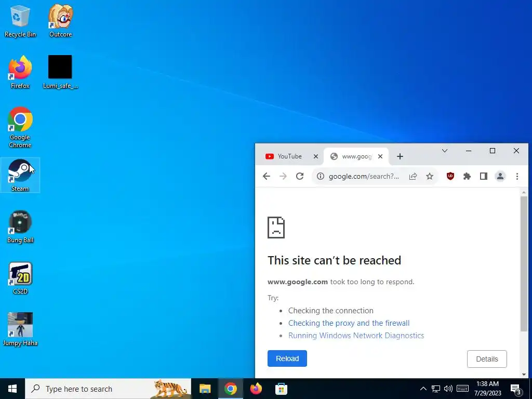Open Running Windows Network Diagnostics link

tap(356, 336)
